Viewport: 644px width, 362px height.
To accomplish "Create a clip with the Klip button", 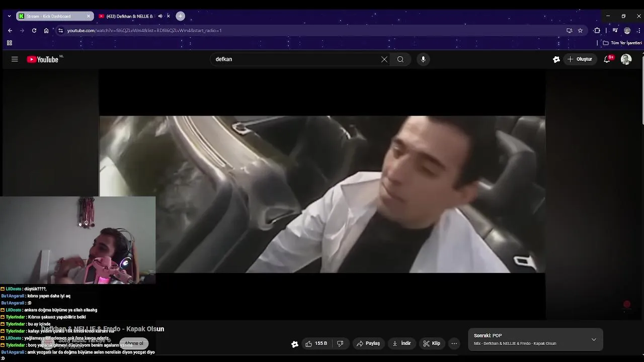I will (432, 344).
